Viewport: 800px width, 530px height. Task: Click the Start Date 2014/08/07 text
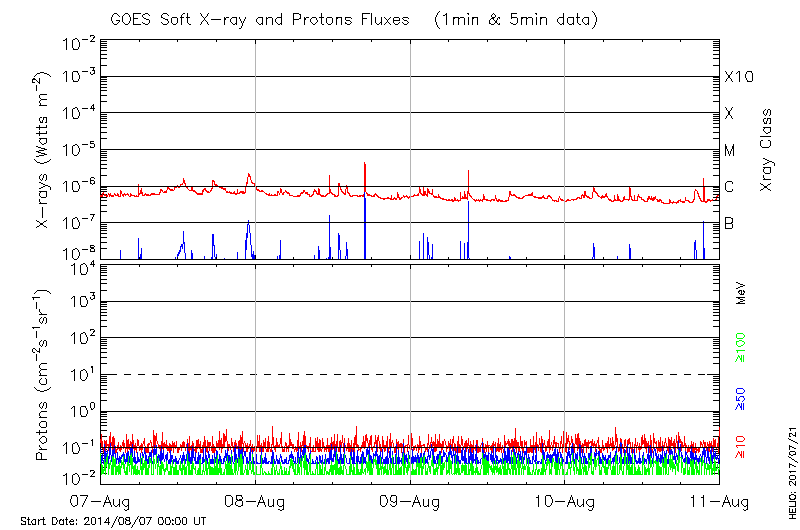[x=113, y=521]
